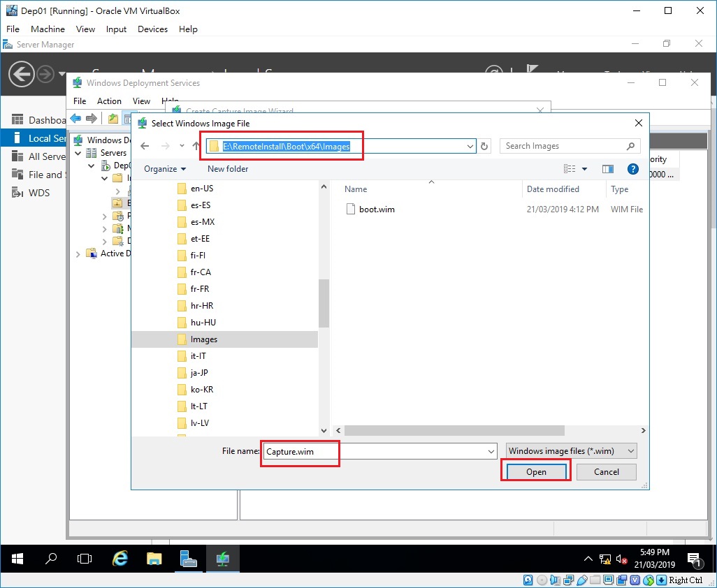The height and width of the screenshot is (588, 717).
Task: Open the file type filter dropdown
Action: [571, 451]
